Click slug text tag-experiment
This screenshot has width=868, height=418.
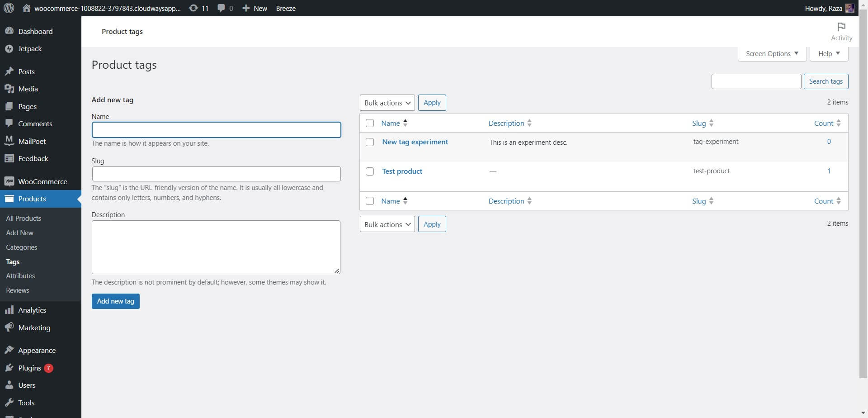click(x=716, y=142)
